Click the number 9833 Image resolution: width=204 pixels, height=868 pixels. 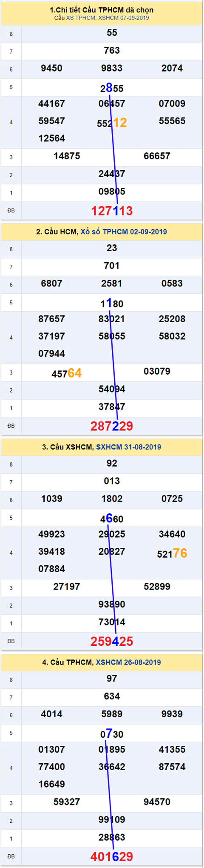(x=112, y=68)
